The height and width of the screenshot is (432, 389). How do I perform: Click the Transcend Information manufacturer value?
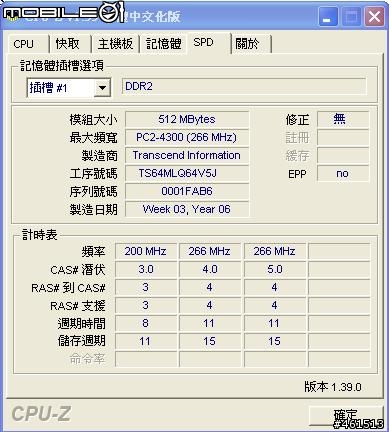[187, 155]
